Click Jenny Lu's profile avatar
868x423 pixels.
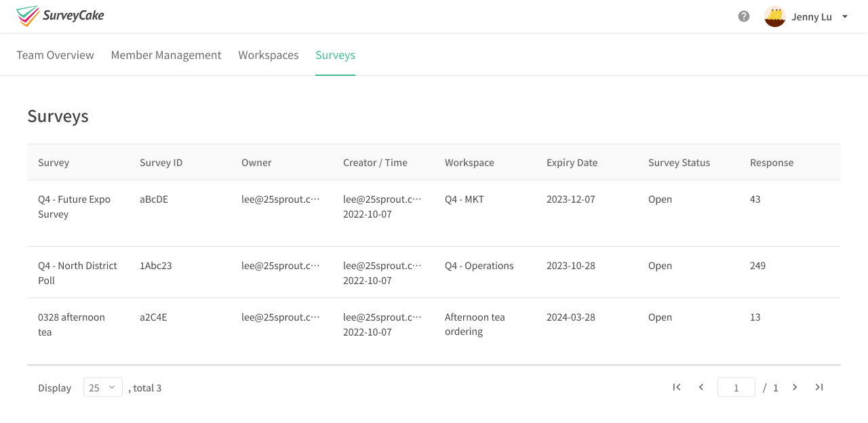pos(774,16)
